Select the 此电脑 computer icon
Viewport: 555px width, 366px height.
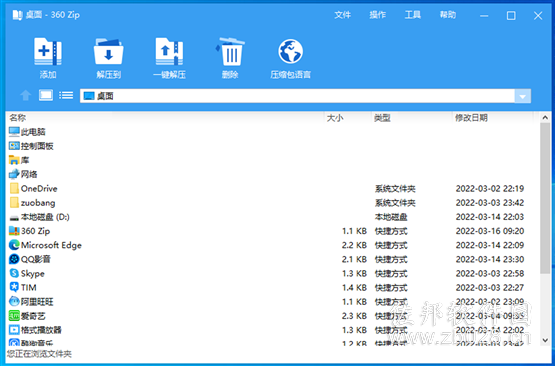(14, 132)
